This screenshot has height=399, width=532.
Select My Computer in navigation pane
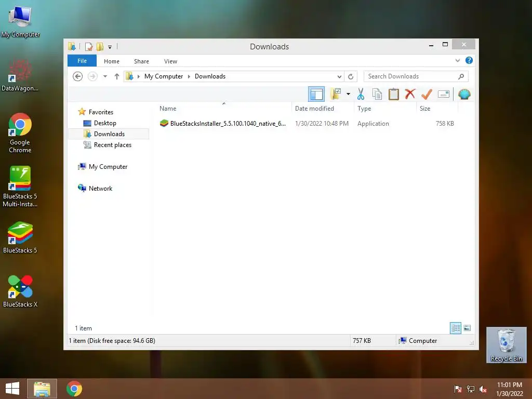click(108, 167)
